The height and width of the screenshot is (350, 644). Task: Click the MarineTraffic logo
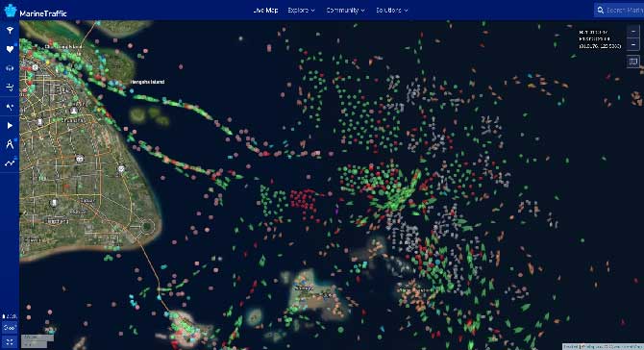[36, 12]
